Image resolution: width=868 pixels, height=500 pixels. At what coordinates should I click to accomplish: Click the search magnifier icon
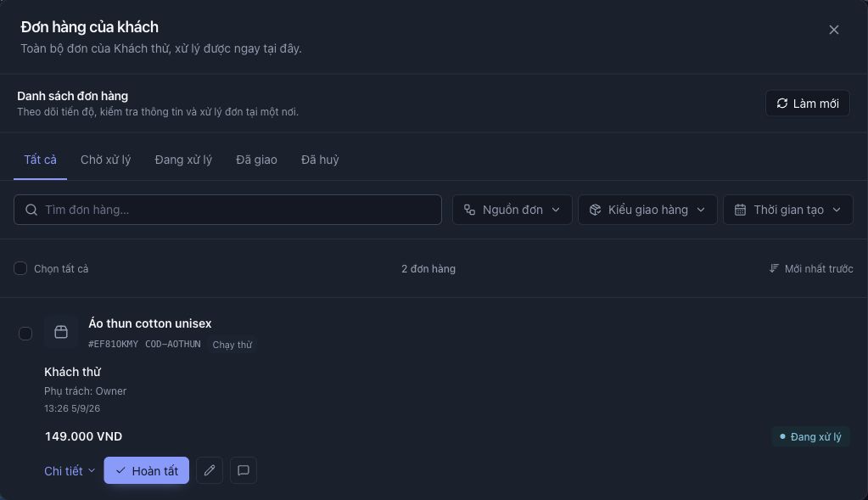pos(31,210)
